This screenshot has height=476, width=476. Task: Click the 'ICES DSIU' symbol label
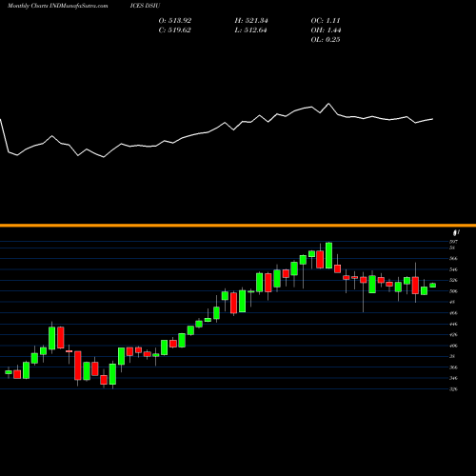coord(145,6)
